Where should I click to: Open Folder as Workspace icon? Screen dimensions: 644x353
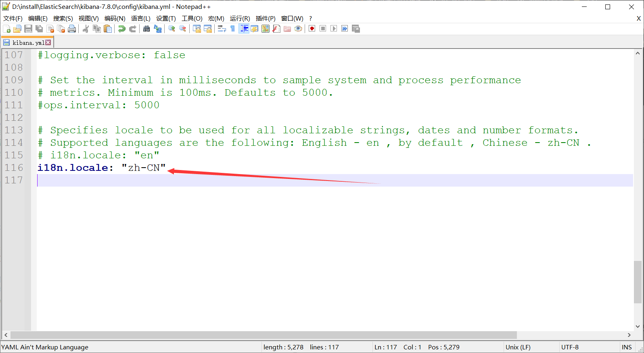287,29
